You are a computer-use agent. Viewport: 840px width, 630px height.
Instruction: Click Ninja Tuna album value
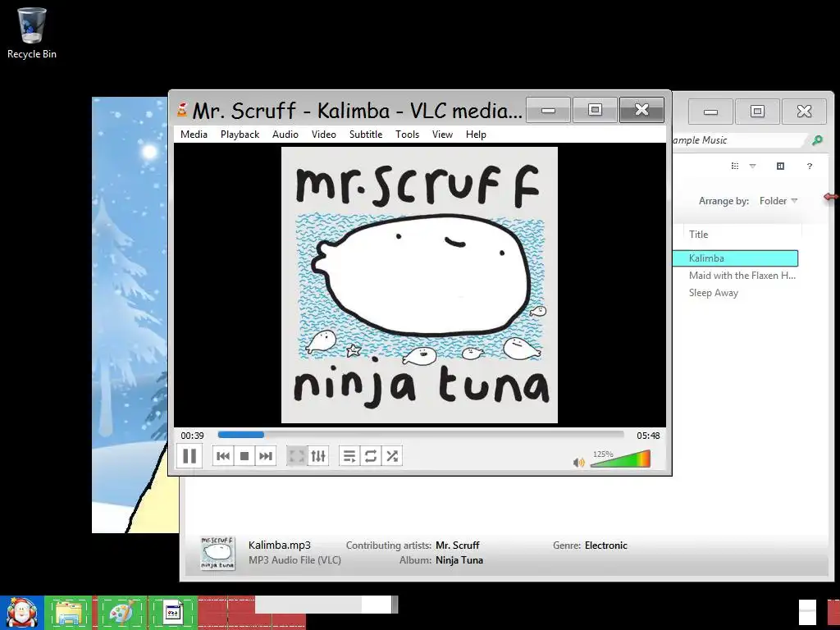459,560
